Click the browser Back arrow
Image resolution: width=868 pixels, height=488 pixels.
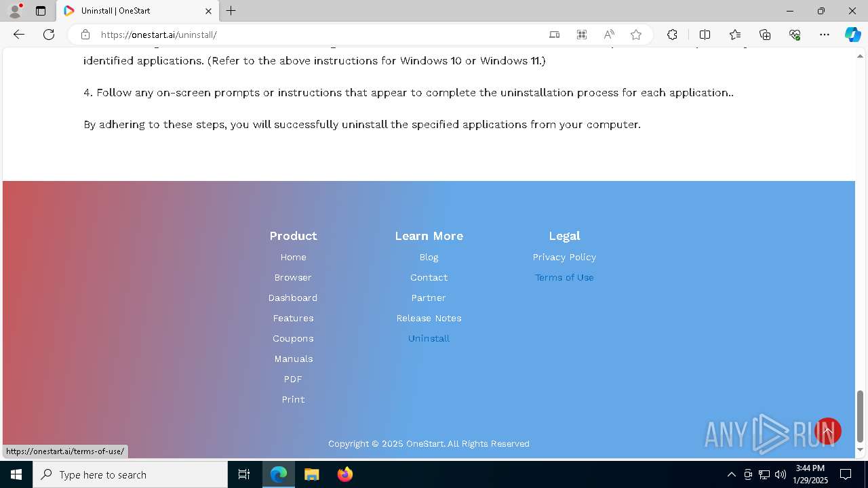tap(19, 35)
